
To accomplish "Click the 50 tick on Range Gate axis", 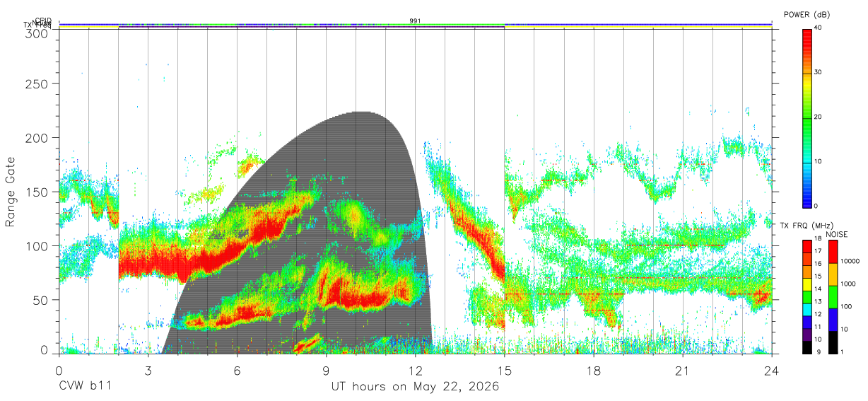I will [40, 300].
